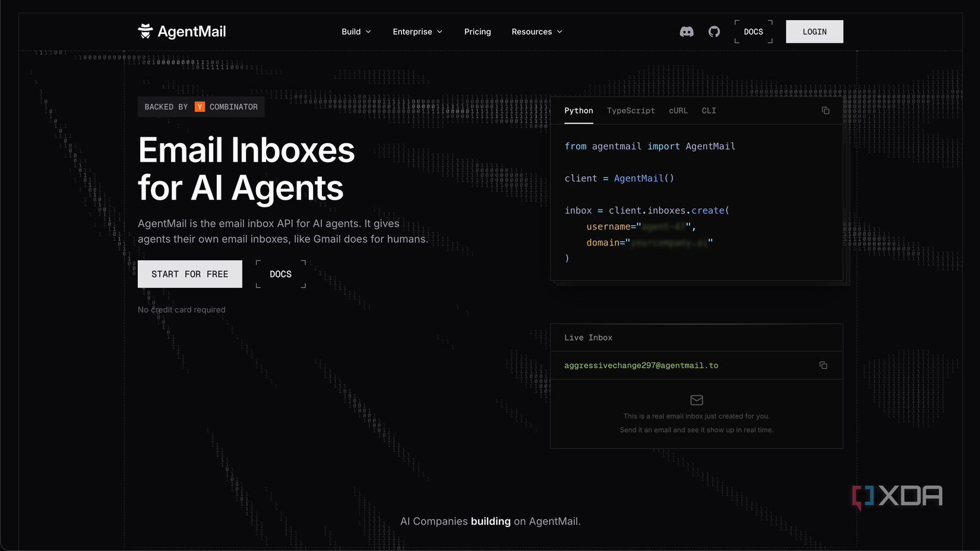Copy the live inbox email address

point(823,365)
